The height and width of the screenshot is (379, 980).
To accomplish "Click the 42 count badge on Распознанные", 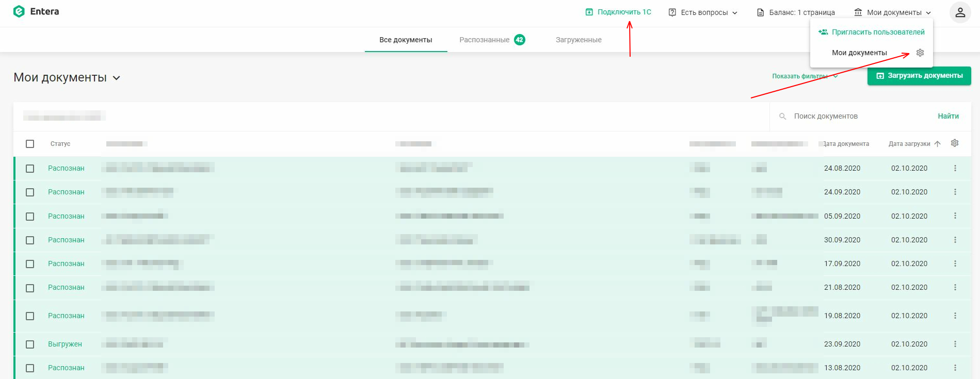I will (520, 40).
